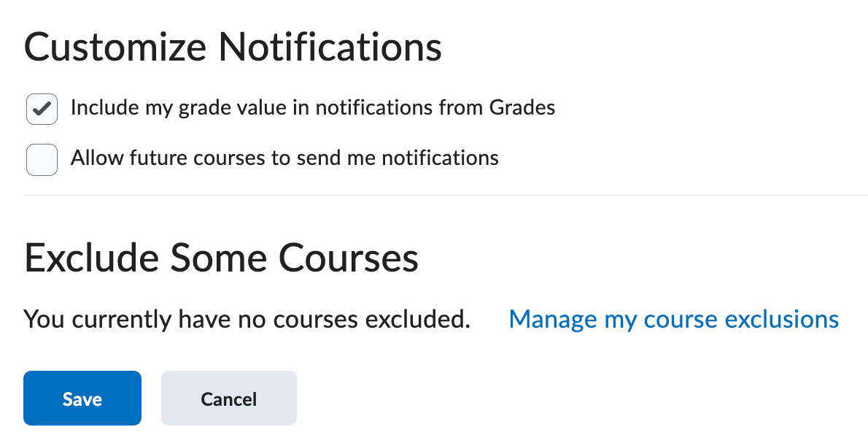Enable notifications from future courses
Screen dimensions: 868x435
(x=42, y=160)
